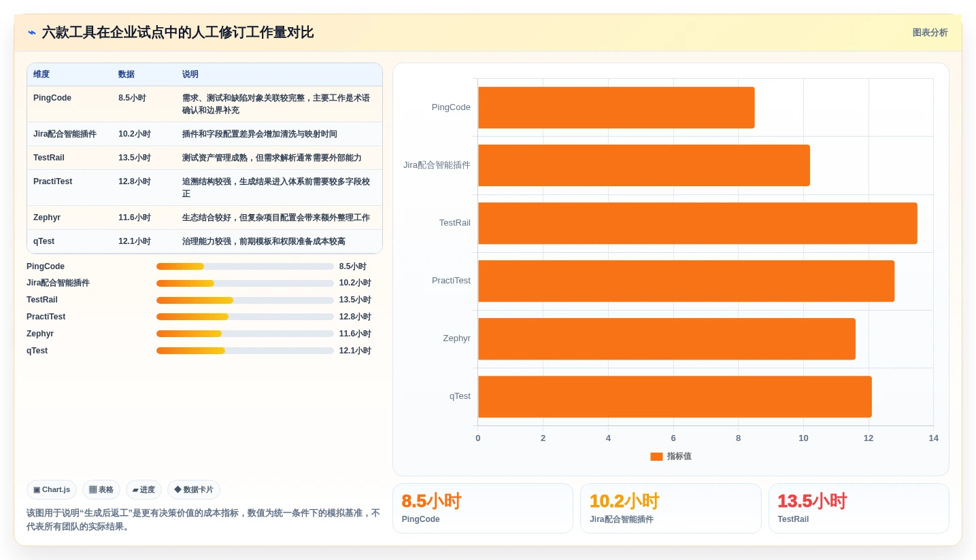The image size is (976, 560).
Task: Click the Zephyr bar in chart
Action: pos(667,339)
